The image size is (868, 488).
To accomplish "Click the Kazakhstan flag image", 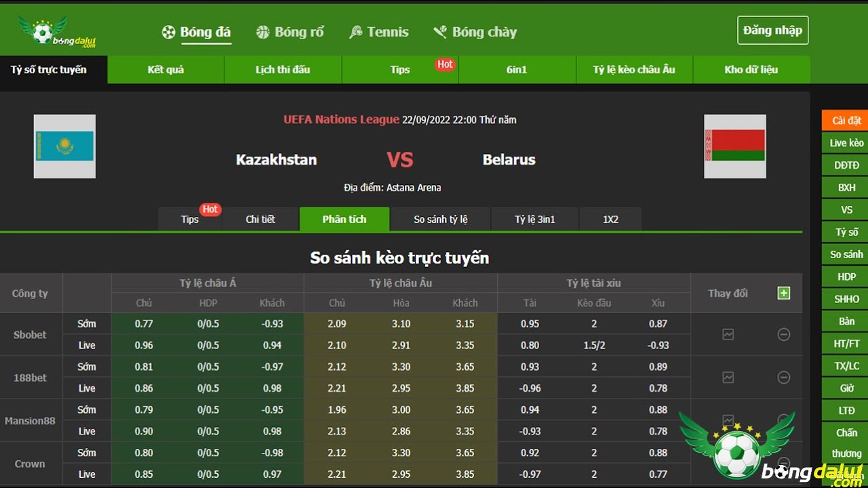I will (64, 146).
